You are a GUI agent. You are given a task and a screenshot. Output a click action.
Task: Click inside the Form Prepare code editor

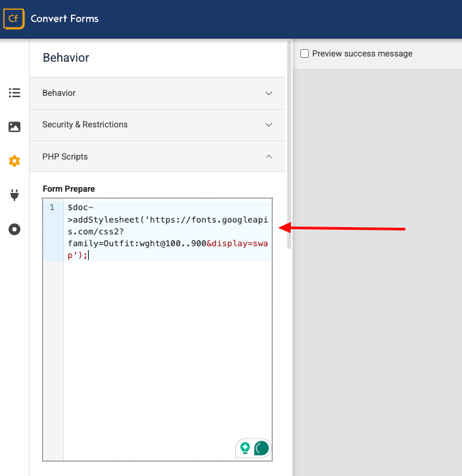(168, 341)
